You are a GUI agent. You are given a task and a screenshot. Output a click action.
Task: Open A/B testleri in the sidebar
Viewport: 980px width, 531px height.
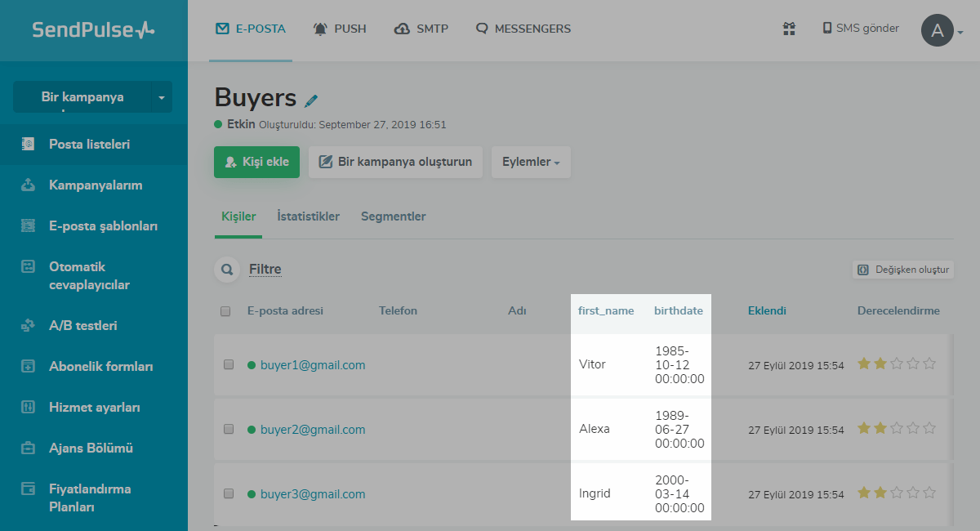[x=82, y=326]
